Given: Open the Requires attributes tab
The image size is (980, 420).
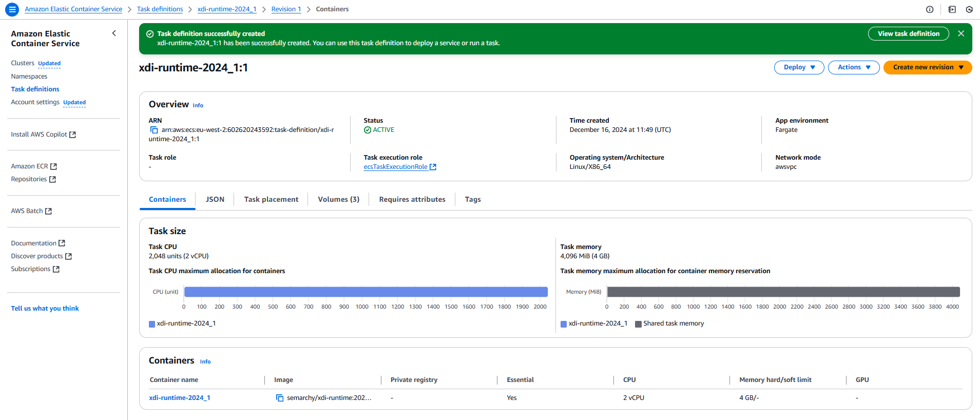Looking at the screenshot, I should coord(412,199).
